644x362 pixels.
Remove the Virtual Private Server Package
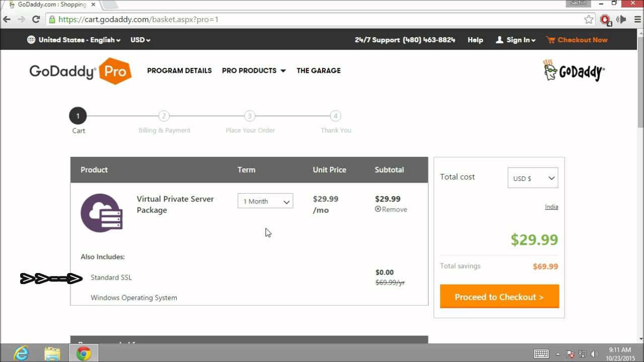pyautogui.click(x=391, y=209)
